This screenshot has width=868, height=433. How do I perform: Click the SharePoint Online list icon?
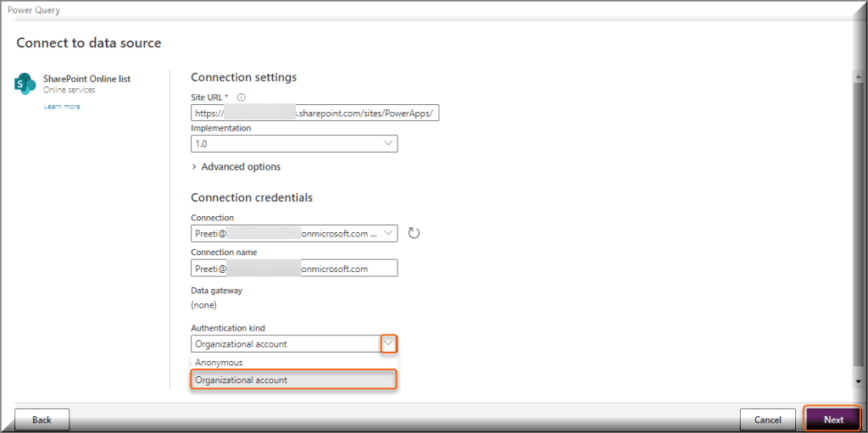click(x=26, y=84)
